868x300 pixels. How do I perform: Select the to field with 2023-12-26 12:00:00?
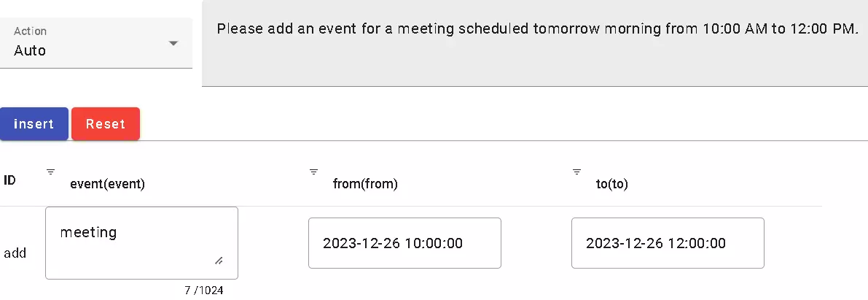click(668, 243)
